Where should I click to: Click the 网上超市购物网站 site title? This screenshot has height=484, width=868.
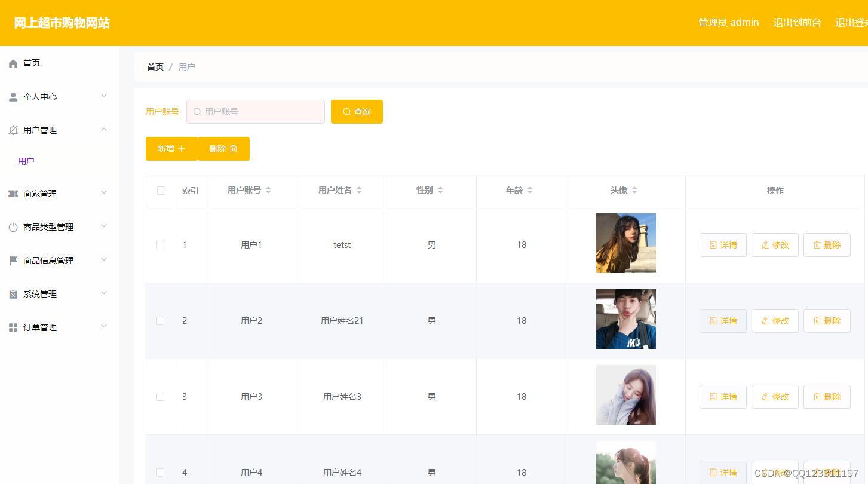point(62,23)
